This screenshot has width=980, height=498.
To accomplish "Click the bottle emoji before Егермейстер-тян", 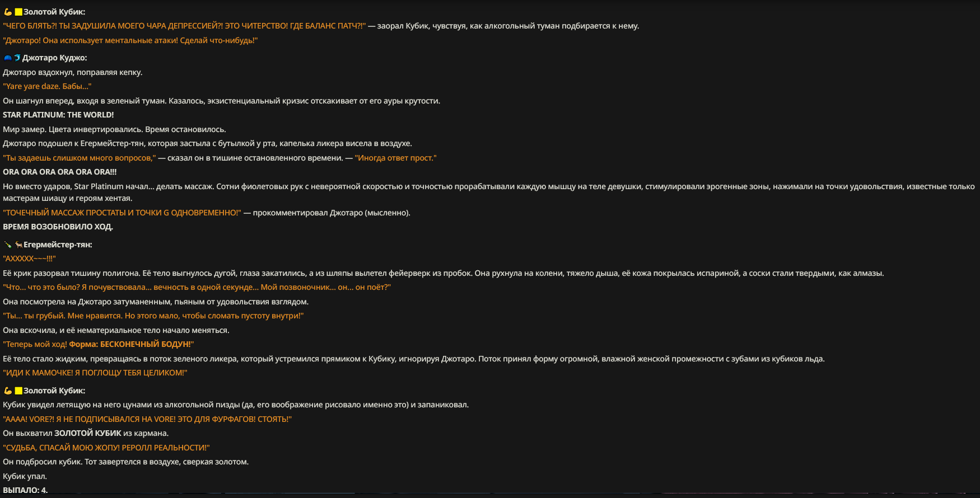I will pos(8,245).
